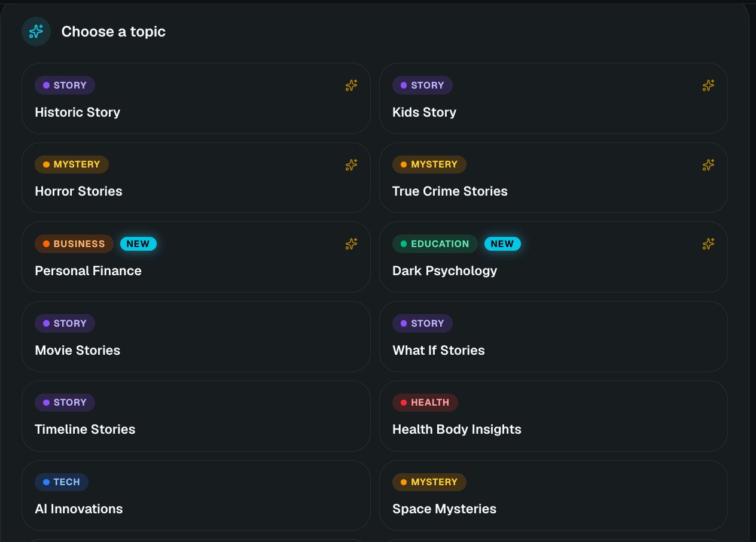The width and height of the screenshot is (756, 542).
Task: Open the AI Innovations topic
Action: (x=196, y=495)
